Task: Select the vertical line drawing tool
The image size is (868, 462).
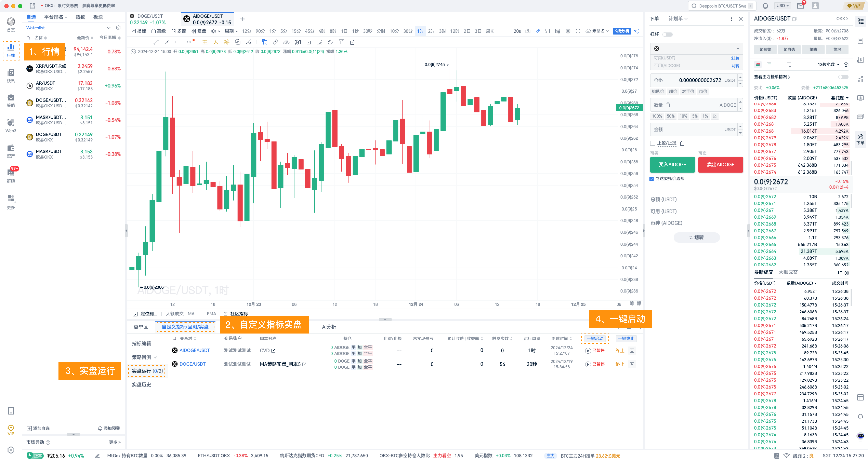Action: [x=145, y=42]
